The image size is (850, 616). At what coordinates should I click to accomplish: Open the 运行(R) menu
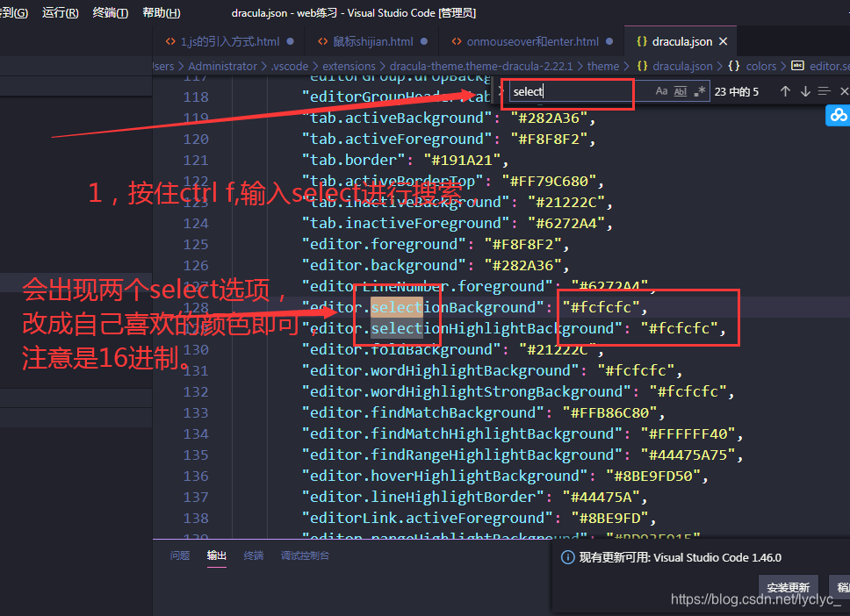pos(61,12)
